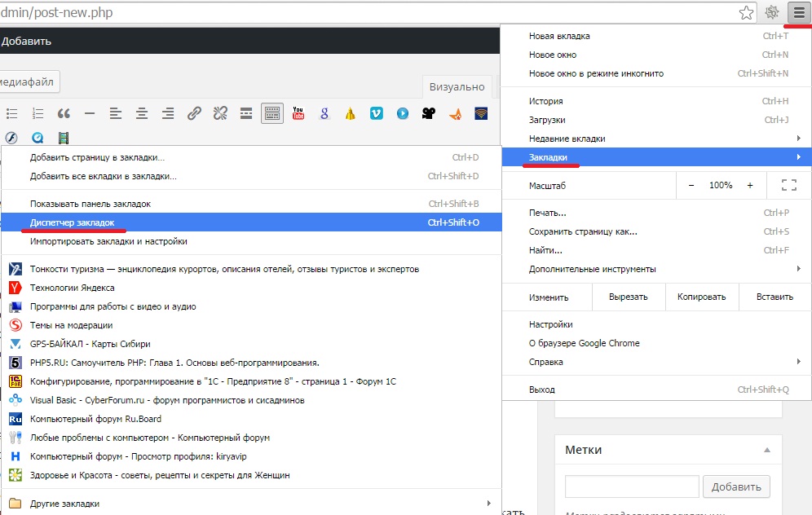Viewport: 812px width, 515px height.
Task: Click the bookmark star in address bar
Action: pos(746,12)
